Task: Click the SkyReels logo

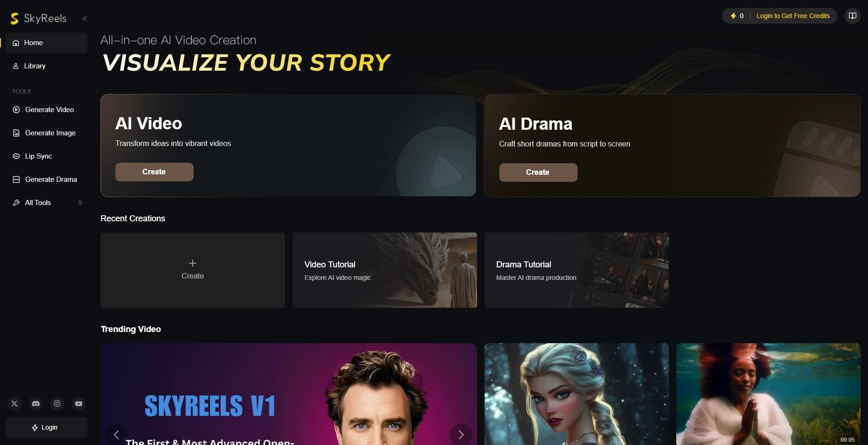Action: [x=39, y=18]
